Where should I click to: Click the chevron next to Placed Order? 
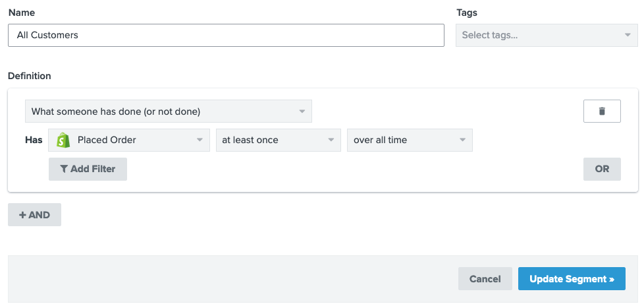[x=200, y=140]
